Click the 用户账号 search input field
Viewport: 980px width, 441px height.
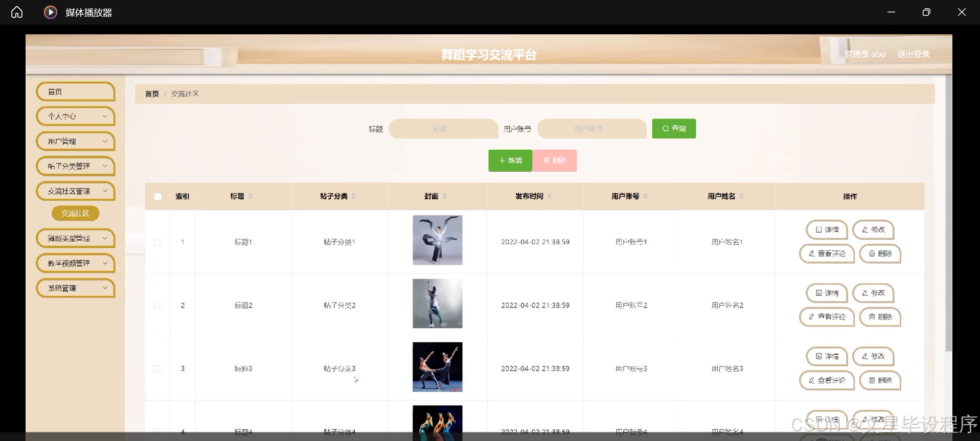[592, 129]
